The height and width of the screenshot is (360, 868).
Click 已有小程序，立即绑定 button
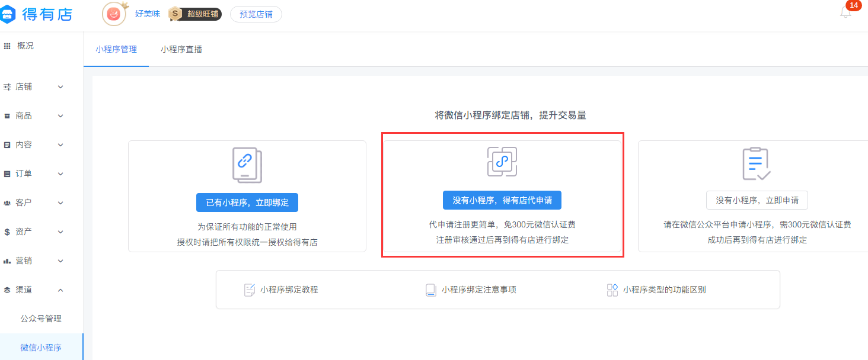pyautogui.click(x=247, y=202)
